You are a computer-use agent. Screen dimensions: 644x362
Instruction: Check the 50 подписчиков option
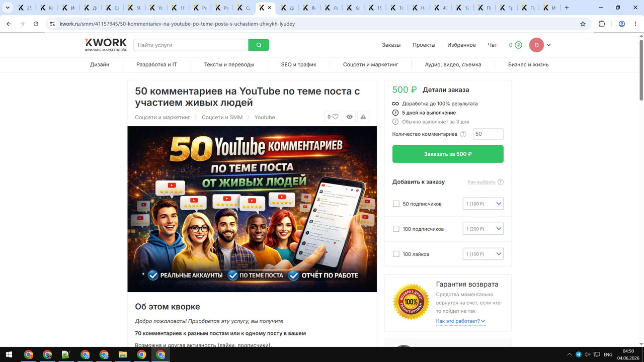coord(396,204)
